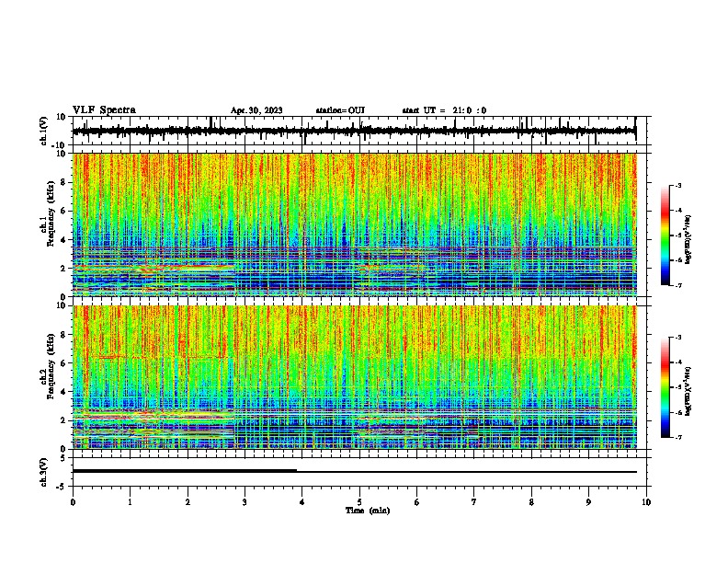Click the ch.1 waveform trace panel
This screenshot has width=728, height=563.
click(x=359, y=131)
